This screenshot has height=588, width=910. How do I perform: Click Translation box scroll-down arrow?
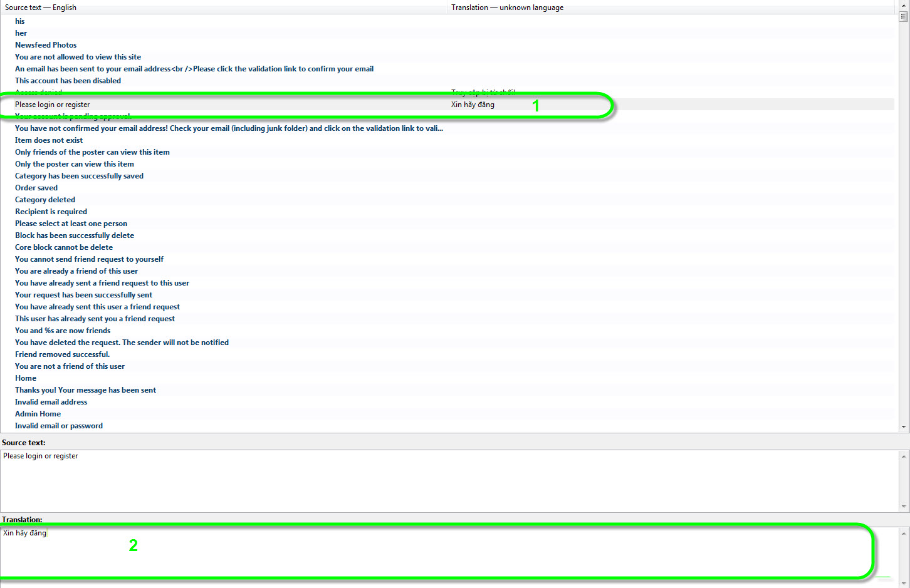tap(903, 582)
